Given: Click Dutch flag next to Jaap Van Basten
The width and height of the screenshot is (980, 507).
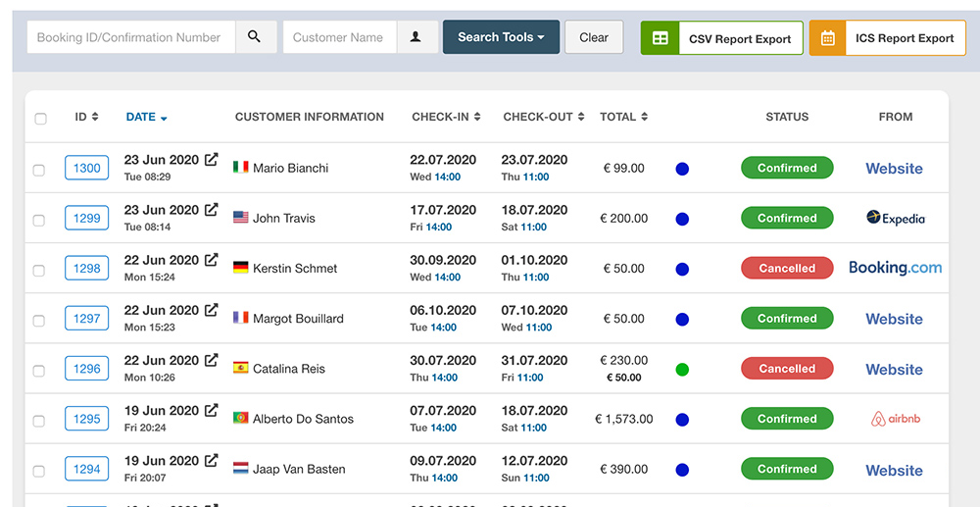Looking at the screenshot, I should point(241,468).
